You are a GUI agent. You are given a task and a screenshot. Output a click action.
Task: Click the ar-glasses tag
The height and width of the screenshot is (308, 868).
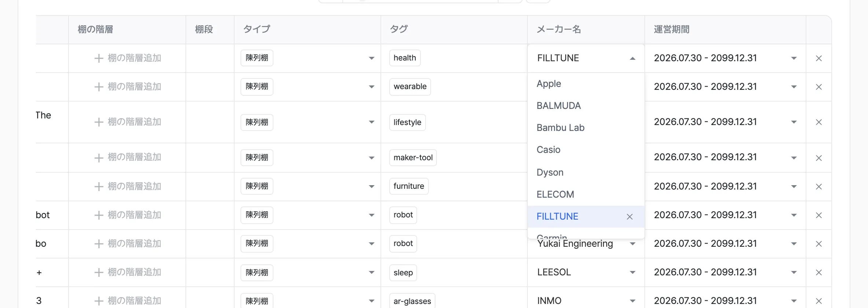[x=412, y=301]
